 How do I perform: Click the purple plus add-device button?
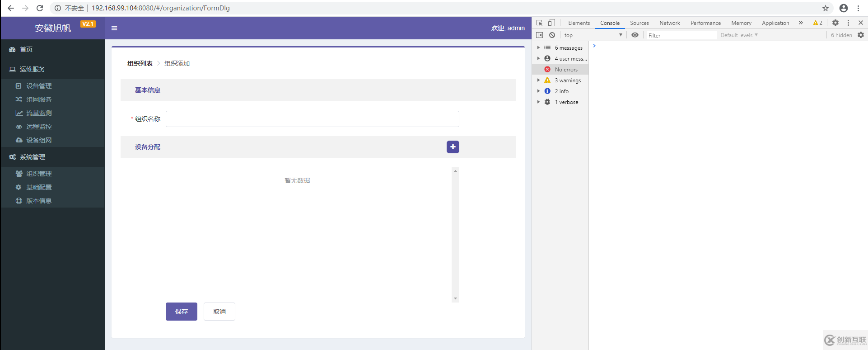(453, 147)
